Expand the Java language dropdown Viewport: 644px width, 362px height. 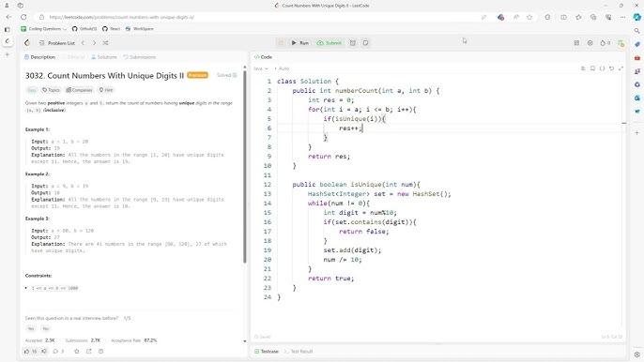click(260, 68)
